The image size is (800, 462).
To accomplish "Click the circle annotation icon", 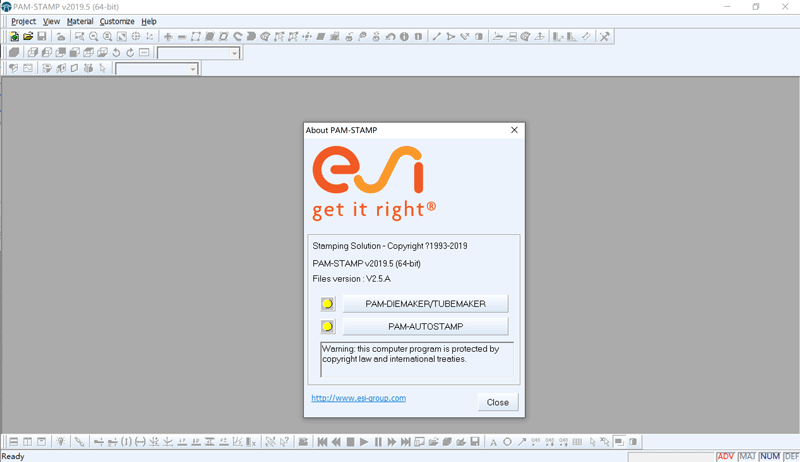I will [x=508, y=442].
